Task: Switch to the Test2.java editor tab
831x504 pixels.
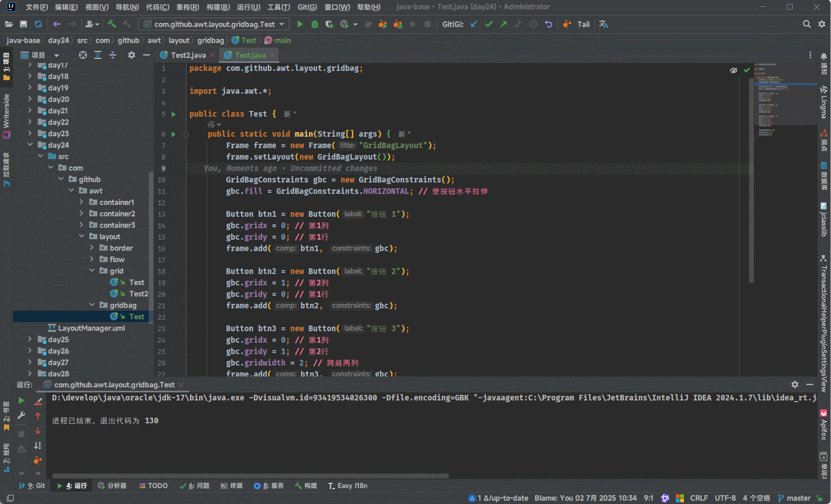Action: (188, 55)
